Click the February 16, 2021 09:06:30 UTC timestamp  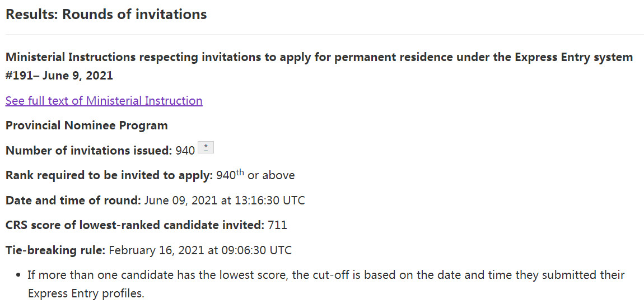tap(200, 250)
